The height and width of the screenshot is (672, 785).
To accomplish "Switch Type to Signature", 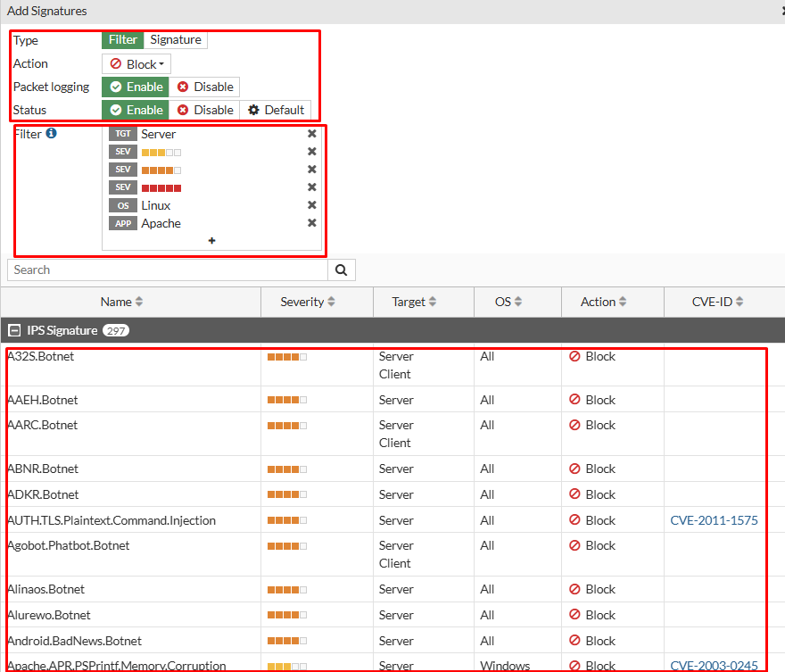I will coord(176,40).
